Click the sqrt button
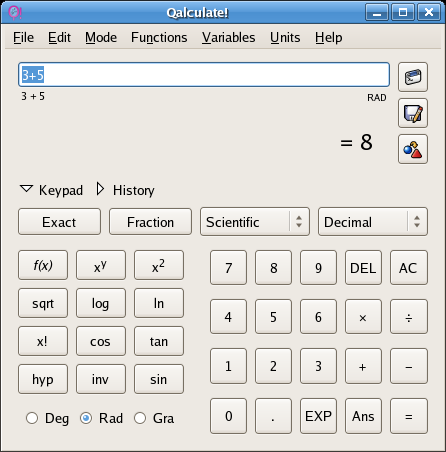Screen dimensions: 446x452 pyautogui.click(x=43, y=303)
